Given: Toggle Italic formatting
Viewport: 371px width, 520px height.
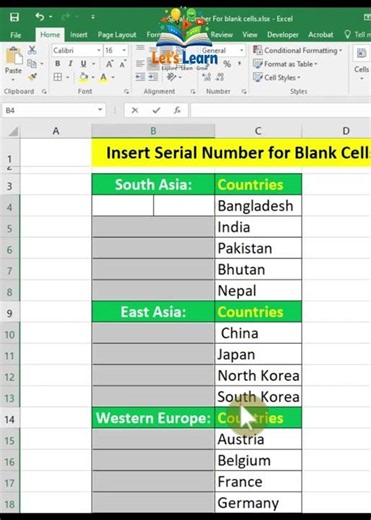Looking at the screenshot, I should (70, 64).
